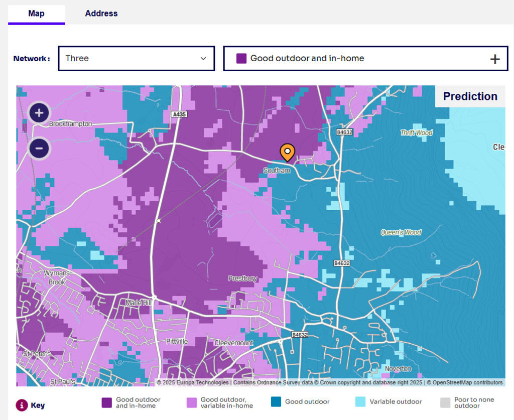Viewport: 514px width, 420px height.
Task: Switch to the Map tab
Action: [36, 14]
